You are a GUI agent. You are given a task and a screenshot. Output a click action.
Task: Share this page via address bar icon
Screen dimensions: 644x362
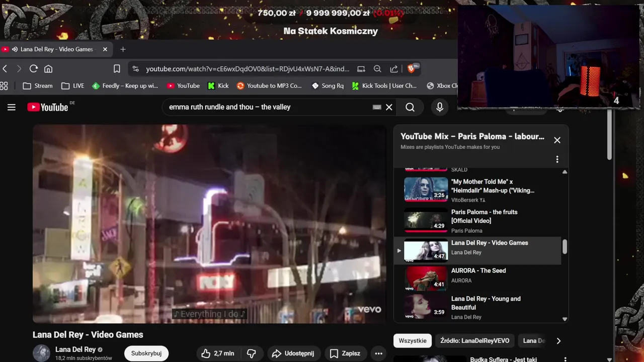[394, 69]
